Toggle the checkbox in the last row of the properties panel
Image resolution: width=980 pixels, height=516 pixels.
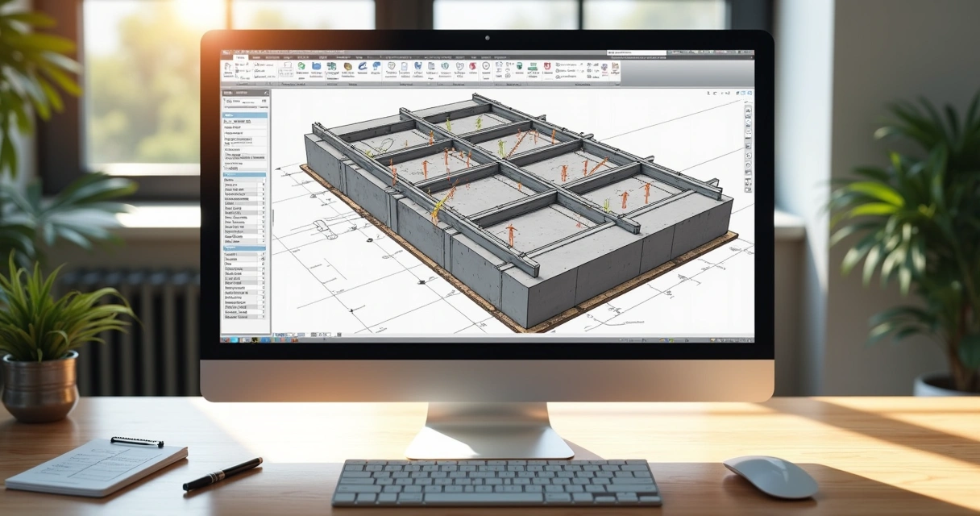click(263, 317)
